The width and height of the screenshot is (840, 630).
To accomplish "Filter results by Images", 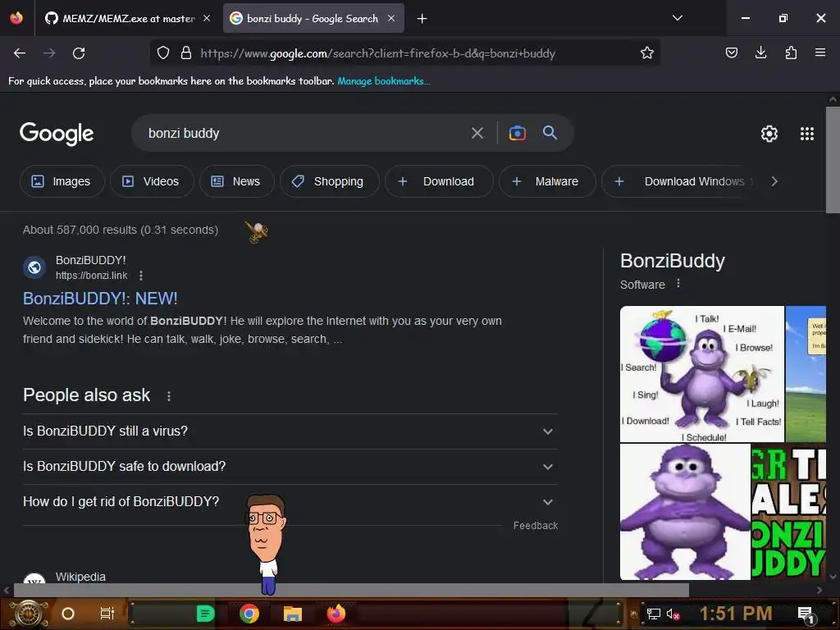I will pos(62,181).
